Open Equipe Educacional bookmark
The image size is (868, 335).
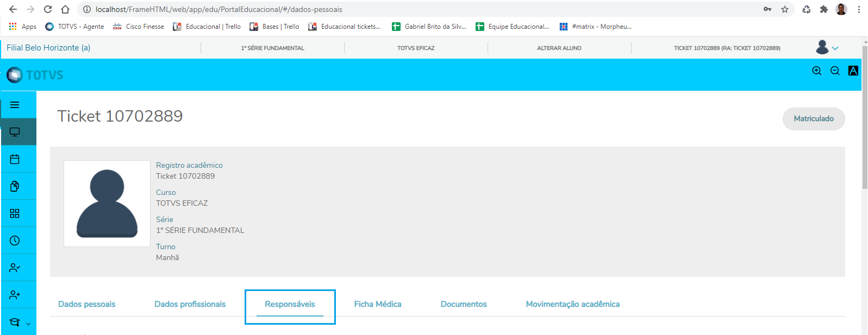(x=512, y=27)
